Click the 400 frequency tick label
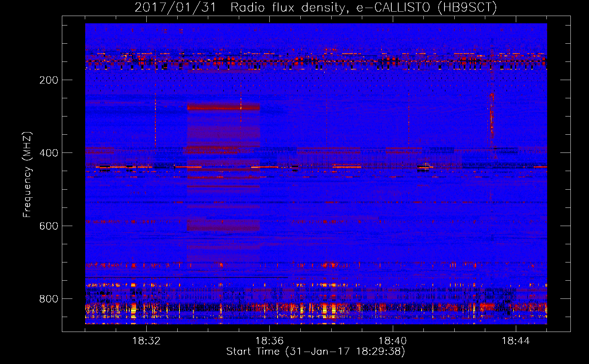The image size is (589, 364). click(x=49, y=153)
